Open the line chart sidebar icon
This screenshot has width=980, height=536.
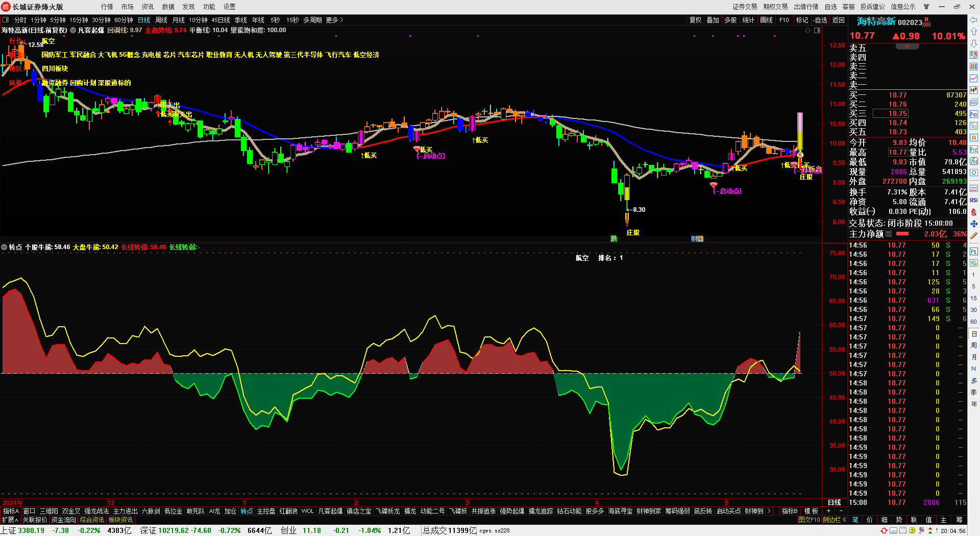[974, 79]
